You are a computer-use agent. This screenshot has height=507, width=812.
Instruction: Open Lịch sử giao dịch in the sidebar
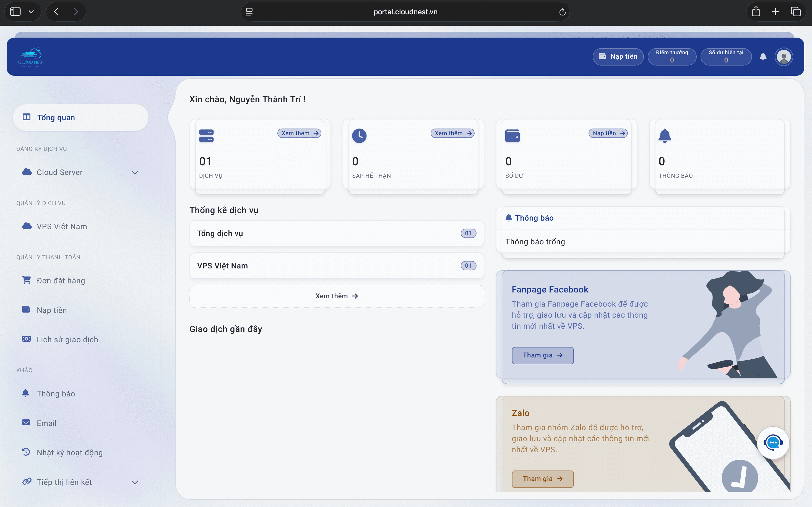[80, 339]
